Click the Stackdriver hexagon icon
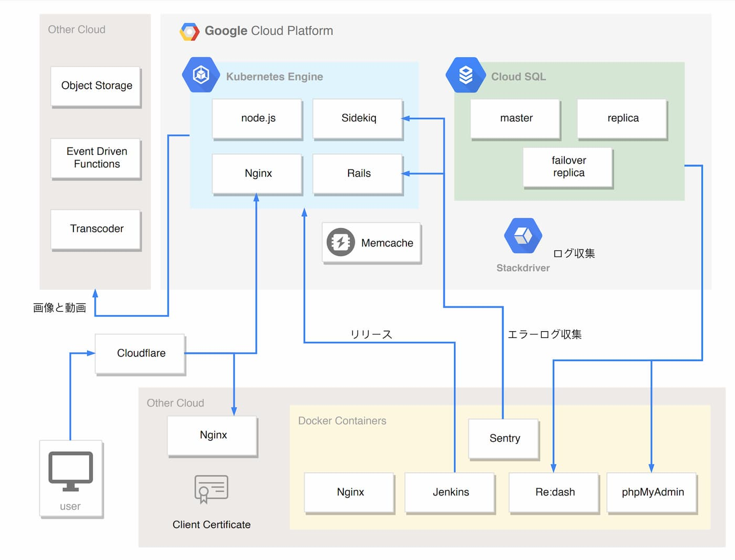 coord(523,236)
